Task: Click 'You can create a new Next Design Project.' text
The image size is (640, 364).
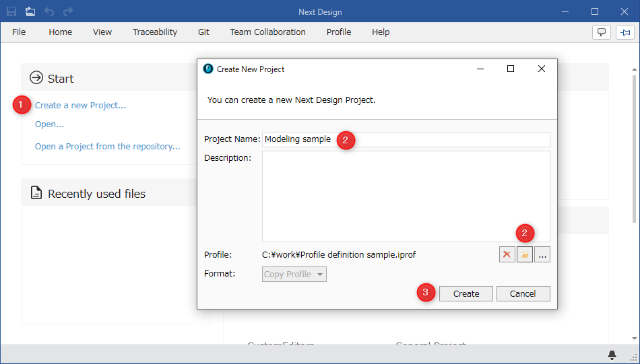Action: [291, 100]
